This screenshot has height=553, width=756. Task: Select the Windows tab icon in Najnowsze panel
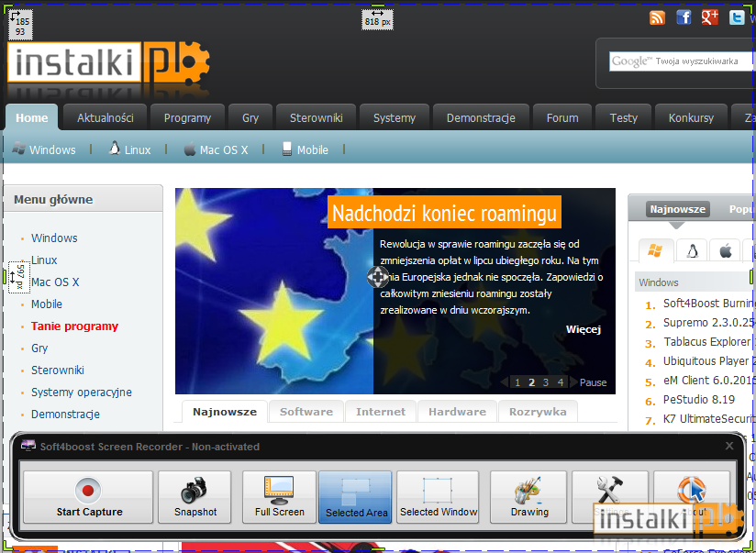coord(655,250)
